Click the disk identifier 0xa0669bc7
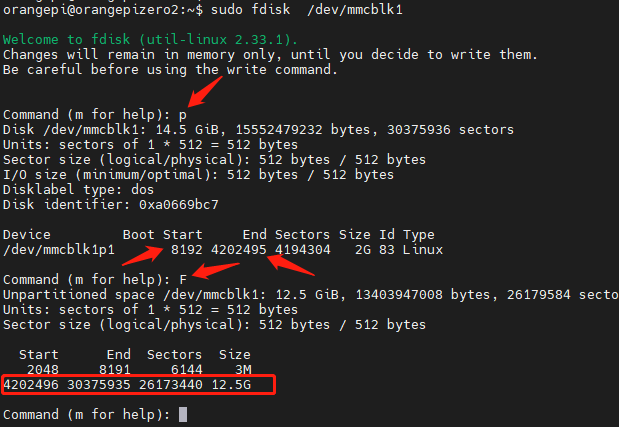The width and height of the screenshot is (619, 427). pyautogui.click(x=178, y=205)
